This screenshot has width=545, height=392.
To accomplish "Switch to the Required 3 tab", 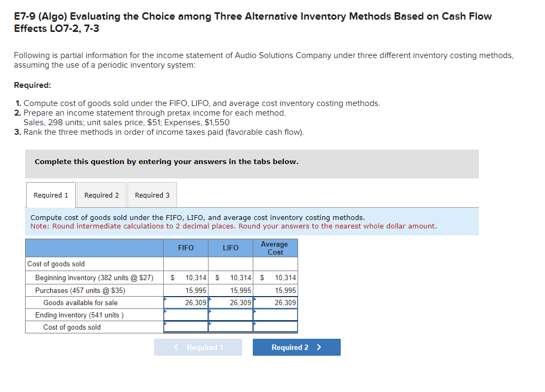I will click(151, 194).
